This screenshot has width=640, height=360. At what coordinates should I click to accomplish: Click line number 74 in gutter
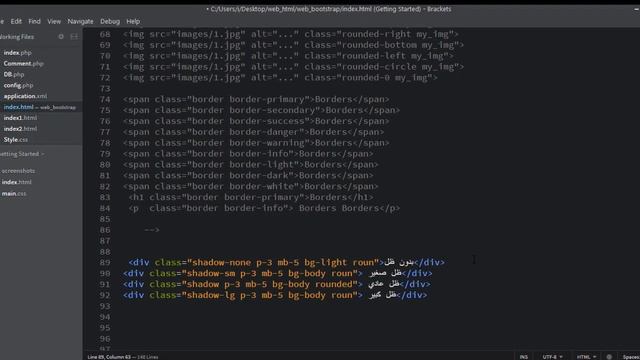coord(105,99)
